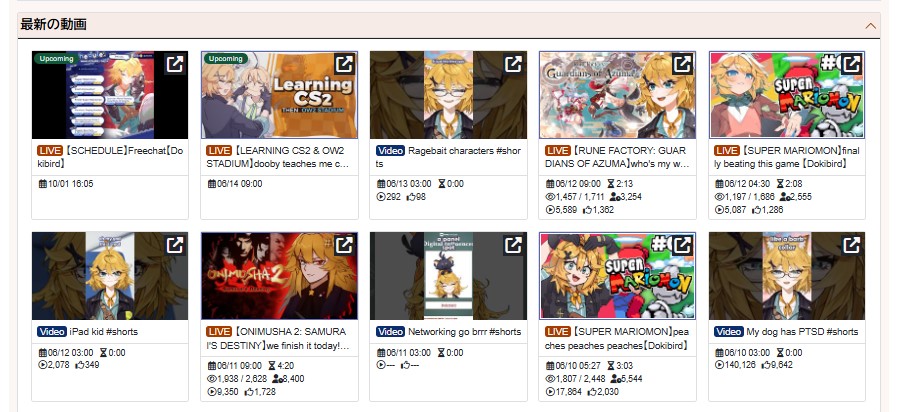Open external link on final Super Mariomon stream
Screen dimensions: 898x412
(x=852, y=64)
